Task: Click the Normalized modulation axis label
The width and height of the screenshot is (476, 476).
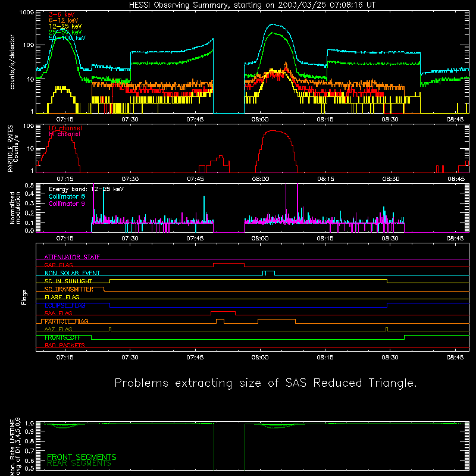Action: [15, 208]
